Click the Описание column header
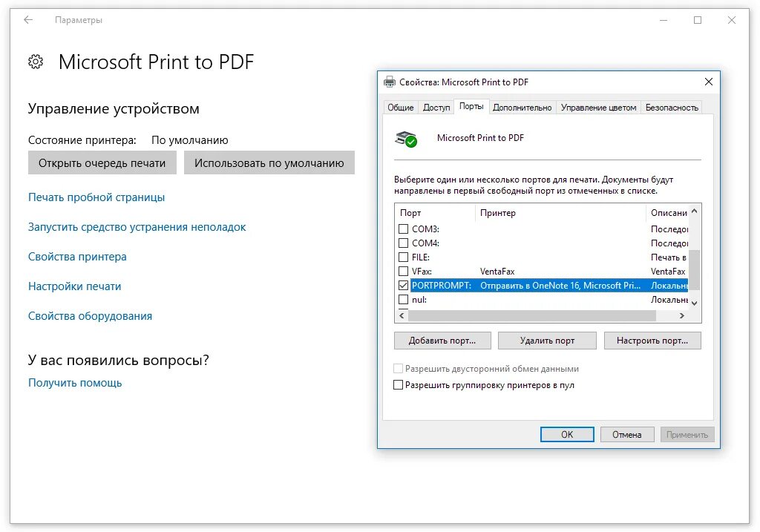The height and width of the screenshot is (532, 760). tap(667, 213)
